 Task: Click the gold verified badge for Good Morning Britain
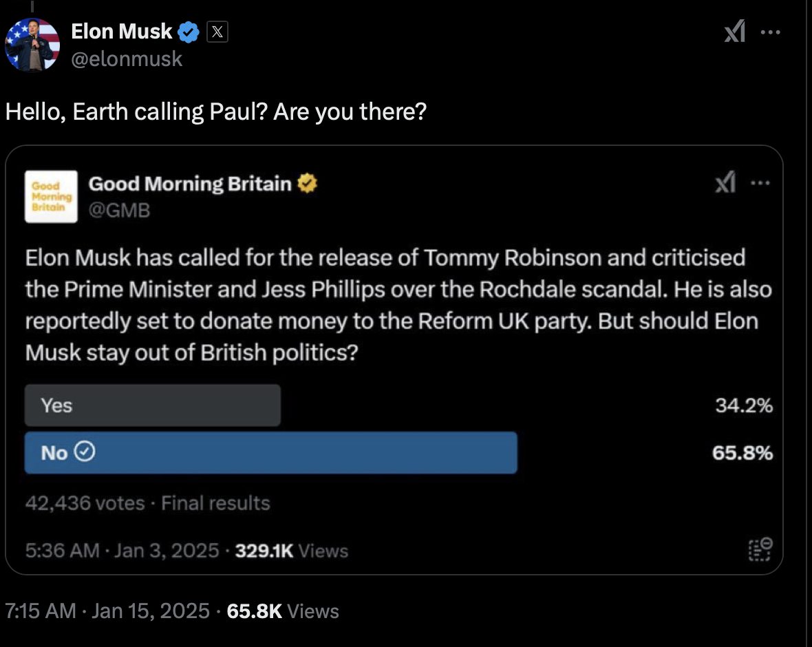[x=307, y=183]
